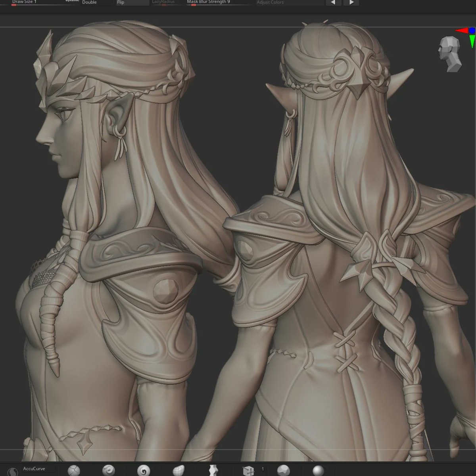Select the smooth gray material sphere icon

point(318,470)
